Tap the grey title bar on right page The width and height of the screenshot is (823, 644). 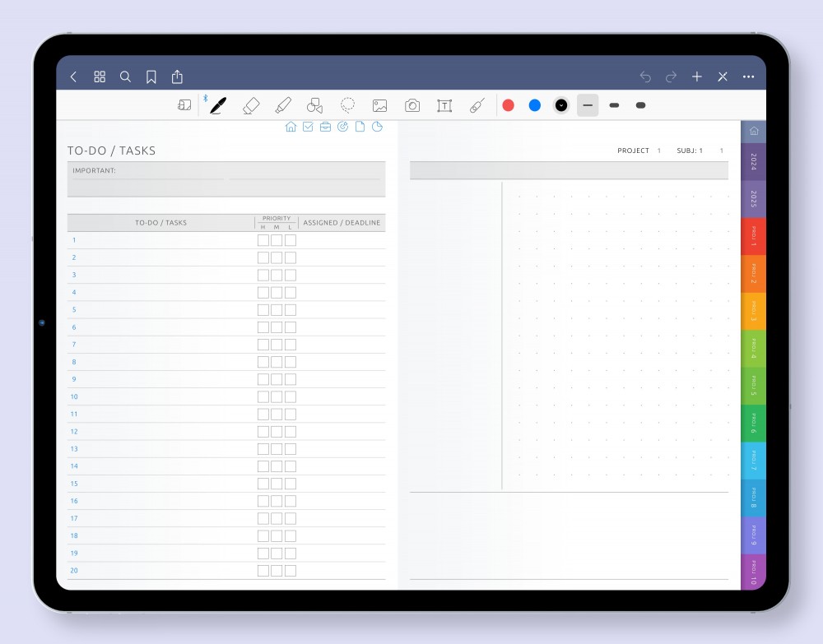569,170
